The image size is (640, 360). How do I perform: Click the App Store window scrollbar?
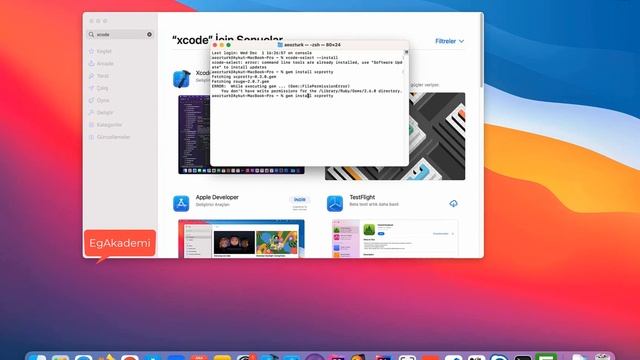click(x=482, y=51)
